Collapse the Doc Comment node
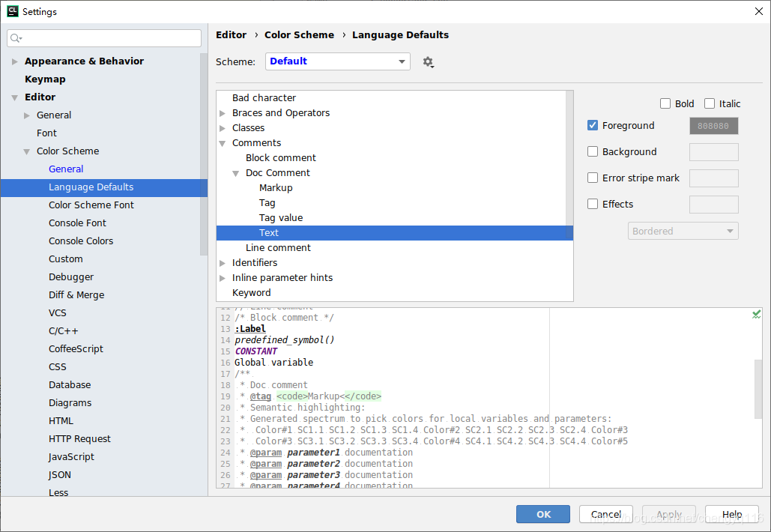The image size is (771, 532). [x=236, y=173]
